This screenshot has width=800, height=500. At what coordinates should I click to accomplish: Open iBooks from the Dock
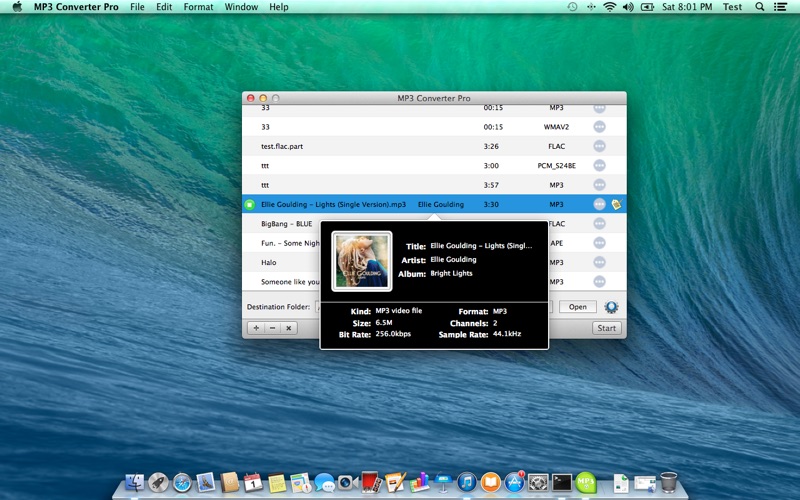(490, 482)
